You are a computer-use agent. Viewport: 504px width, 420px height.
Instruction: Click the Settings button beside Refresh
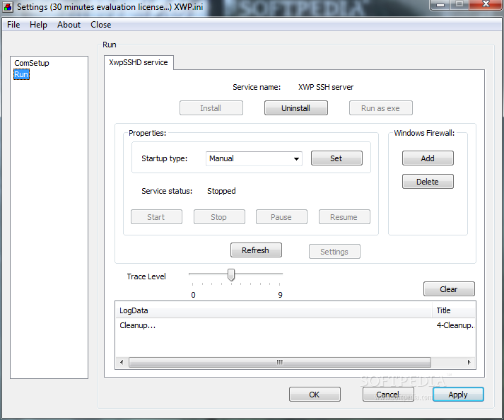click(334, 252)
